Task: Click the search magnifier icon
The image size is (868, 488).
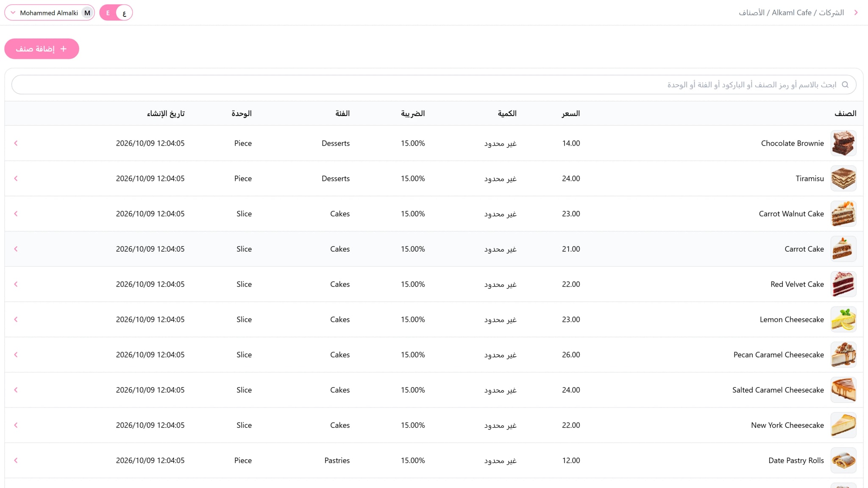Action: 845,85
